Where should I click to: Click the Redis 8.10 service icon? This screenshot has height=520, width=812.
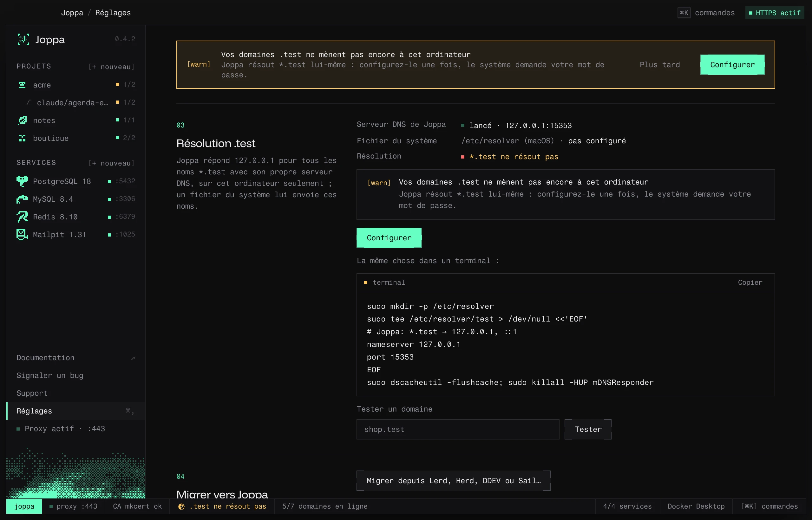[22, 217]
